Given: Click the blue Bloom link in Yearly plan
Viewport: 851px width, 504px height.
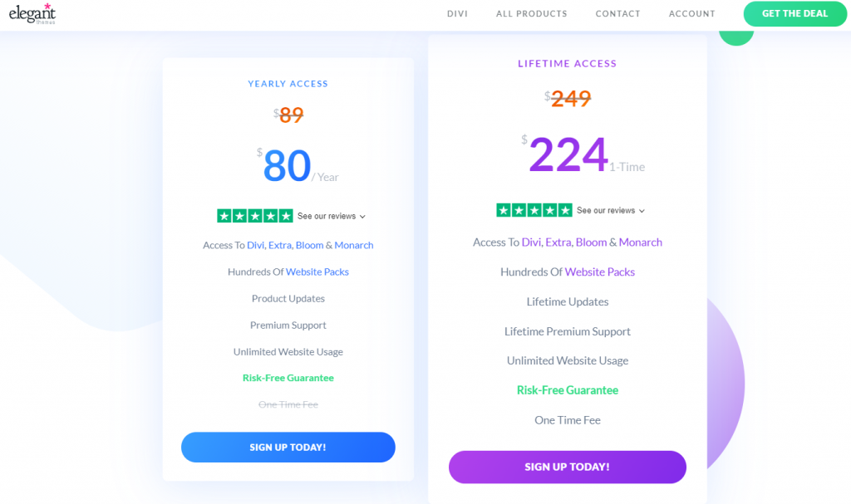Looking at the screenshot, I should 309,245.
